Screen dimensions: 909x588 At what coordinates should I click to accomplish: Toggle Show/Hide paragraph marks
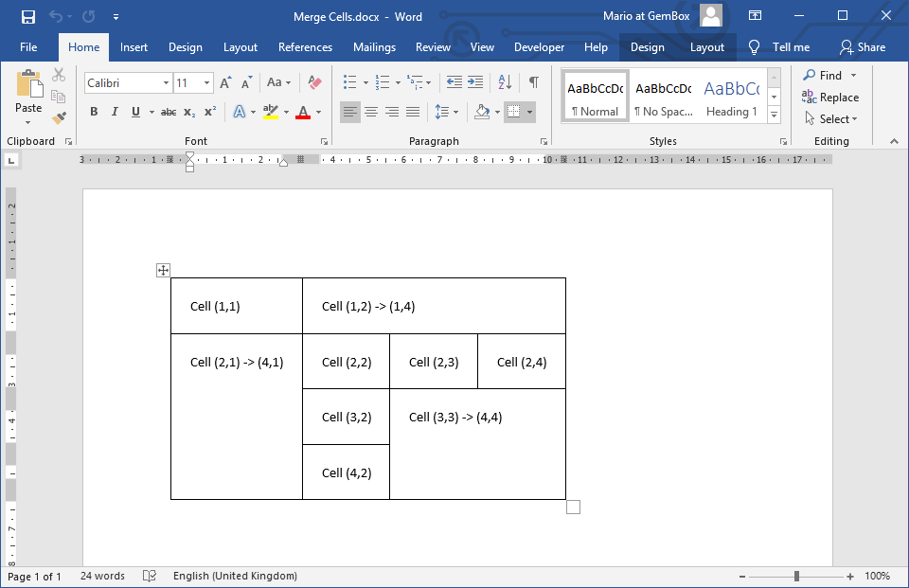[534, 82]
